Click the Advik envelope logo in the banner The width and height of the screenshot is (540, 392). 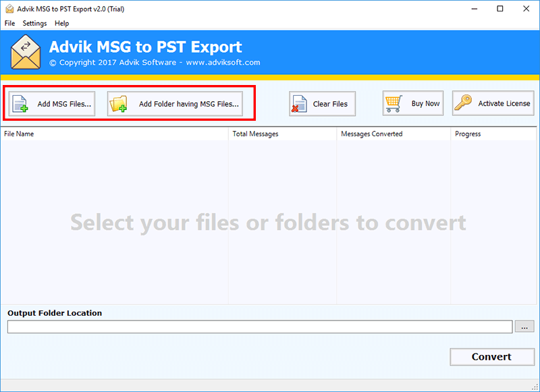pos(26,52)
